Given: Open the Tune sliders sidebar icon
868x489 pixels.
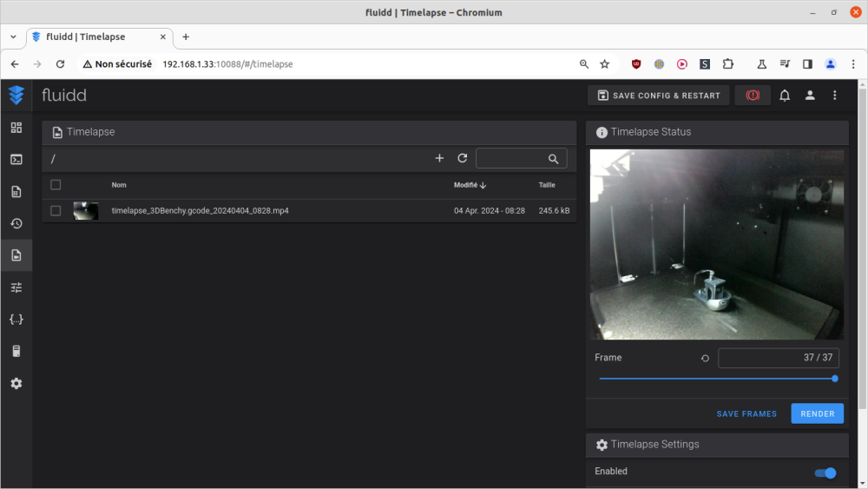Looking at the screenshot, I should [x=16, y=287].
